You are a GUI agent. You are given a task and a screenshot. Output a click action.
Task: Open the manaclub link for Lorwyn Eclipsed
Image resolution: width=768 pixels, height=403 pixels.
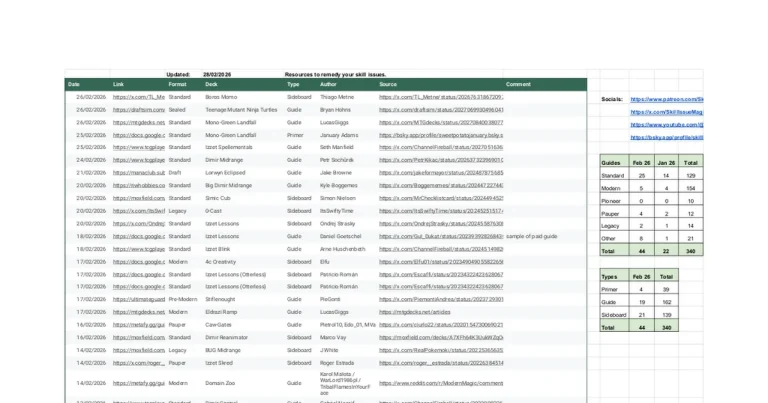(139, 173)
